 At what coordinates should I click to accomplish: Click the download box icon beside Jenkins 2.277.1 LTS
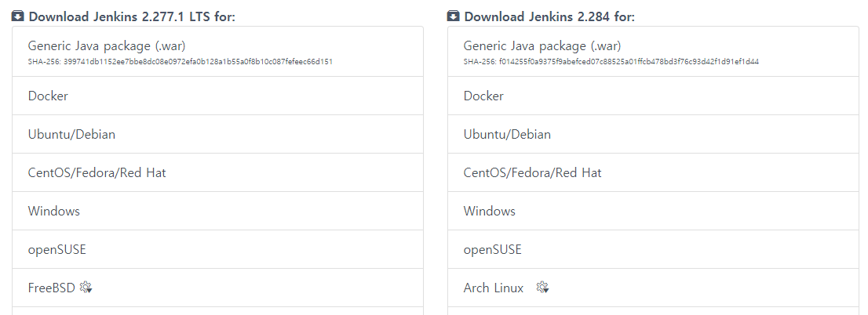pos(18,16)
